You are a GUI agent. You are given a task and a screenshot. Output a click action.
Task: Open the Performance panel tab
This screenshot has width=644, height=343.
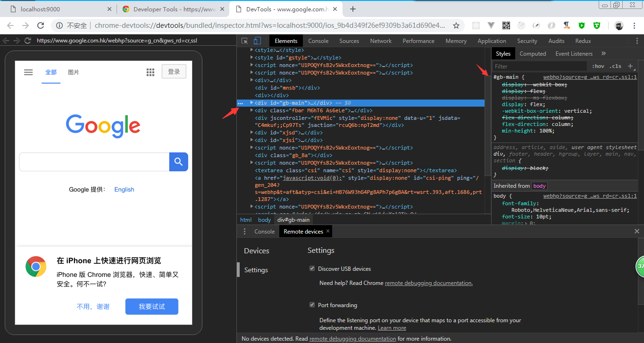tap(418, 41)
